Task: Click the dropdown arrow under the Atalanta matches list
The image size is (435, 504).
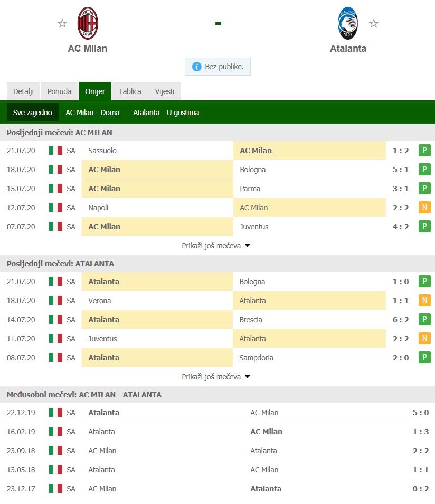Action: point(248,376)
